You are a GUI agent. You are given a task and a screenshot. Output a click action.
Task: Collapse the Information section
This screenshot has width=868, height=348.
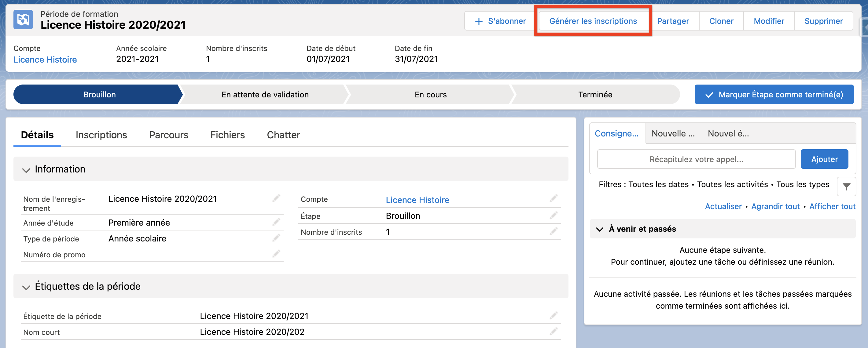coord(26,170)
